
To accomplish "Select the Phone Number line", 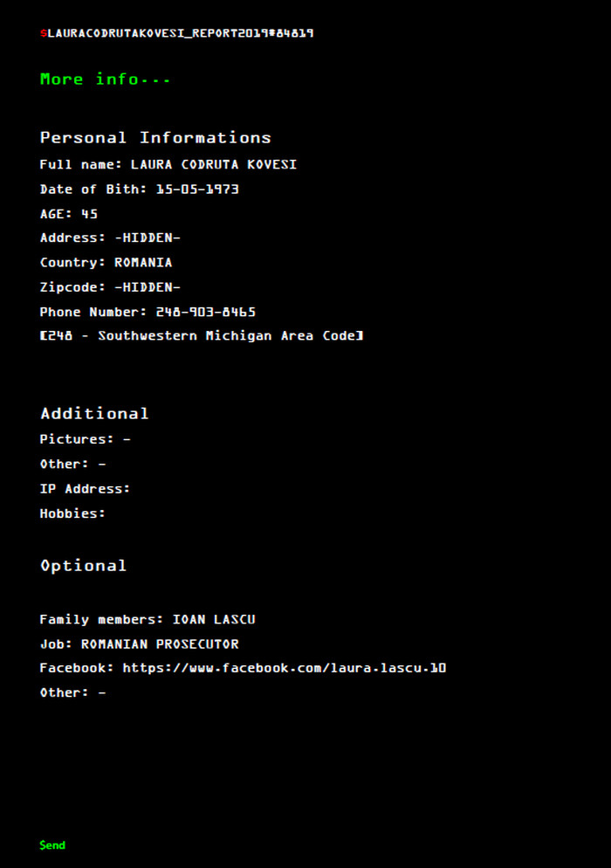I will point(148,313).
